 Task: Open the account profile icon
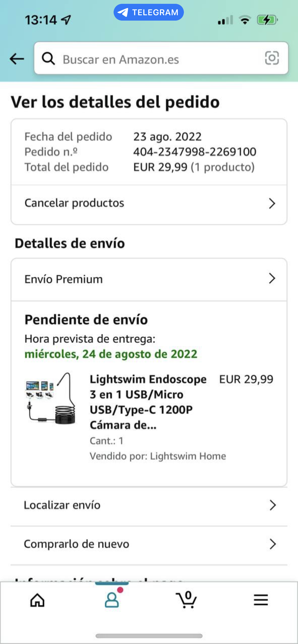(x=112, y=600)
